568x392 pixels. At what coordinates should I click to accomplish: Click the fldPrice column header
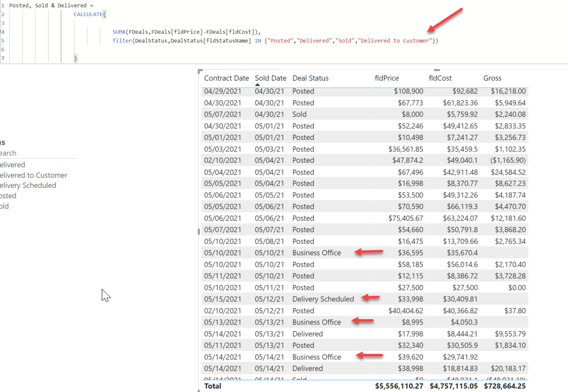pos(386,78)
